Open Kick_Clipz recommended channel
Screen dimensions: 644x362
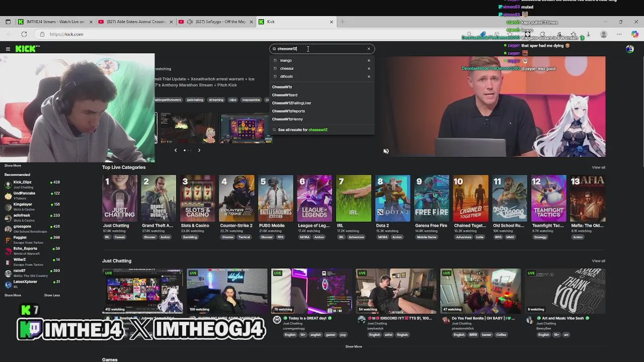pos(33,185)
